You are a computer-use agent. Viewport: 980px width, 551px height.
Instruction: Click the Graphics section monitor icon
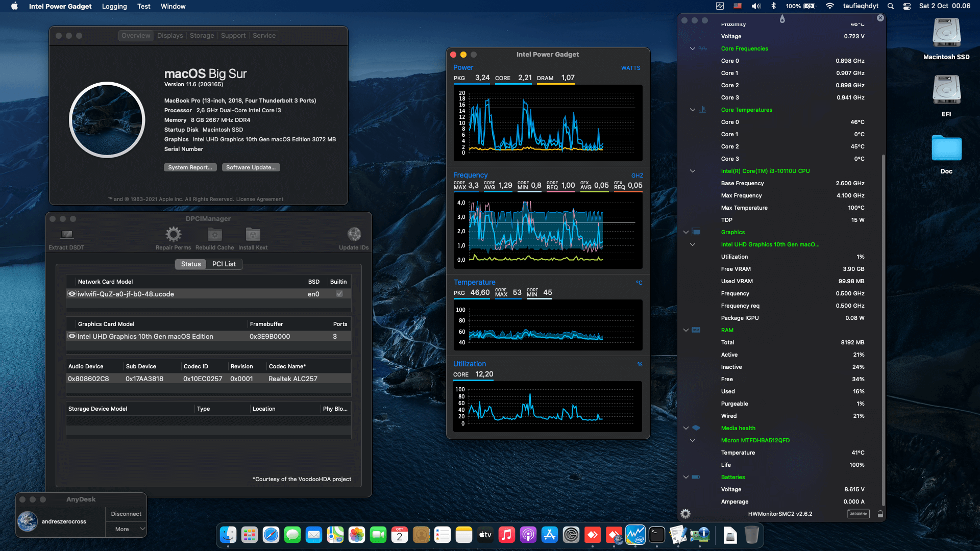click(696, 232)
